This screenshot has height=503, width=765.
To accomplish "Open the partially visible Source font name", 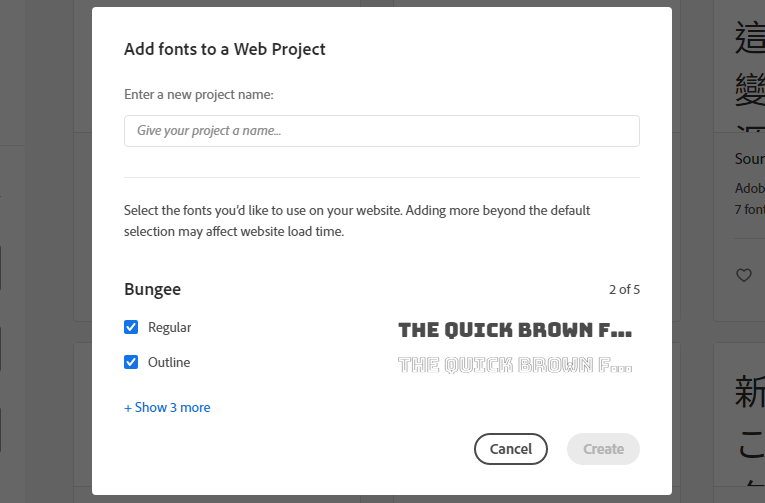I will 750,159.
